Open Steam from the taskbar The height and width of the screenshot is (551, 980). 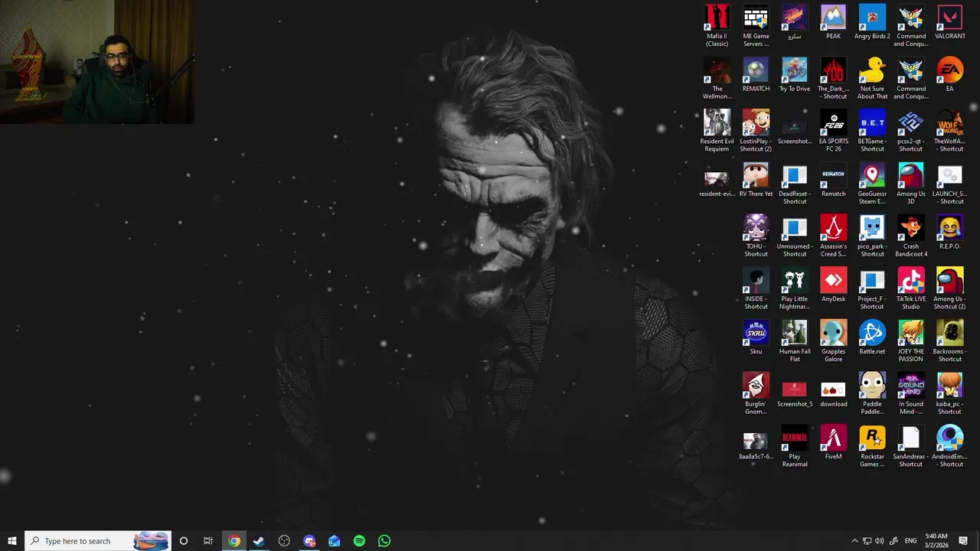(259, 541)
